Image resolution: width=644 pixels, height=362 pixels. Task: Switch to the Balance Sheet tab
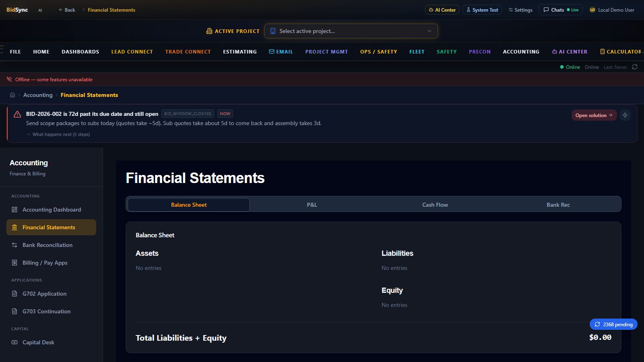189,205
